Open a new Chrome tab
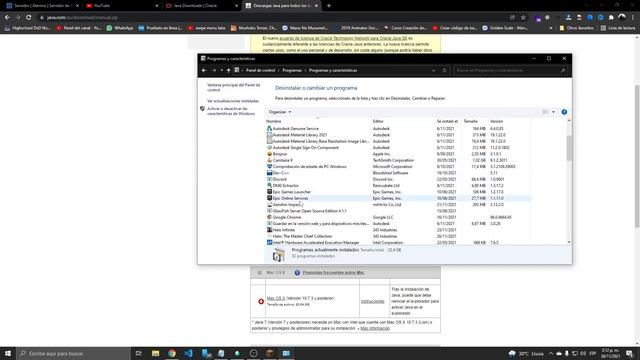Viewport: 640px width, 360px height. pos(329,6)
